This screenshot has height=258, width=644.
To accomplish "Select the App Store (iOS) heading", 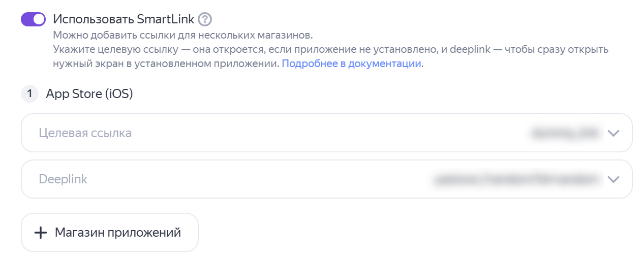I will pos(89,94).
